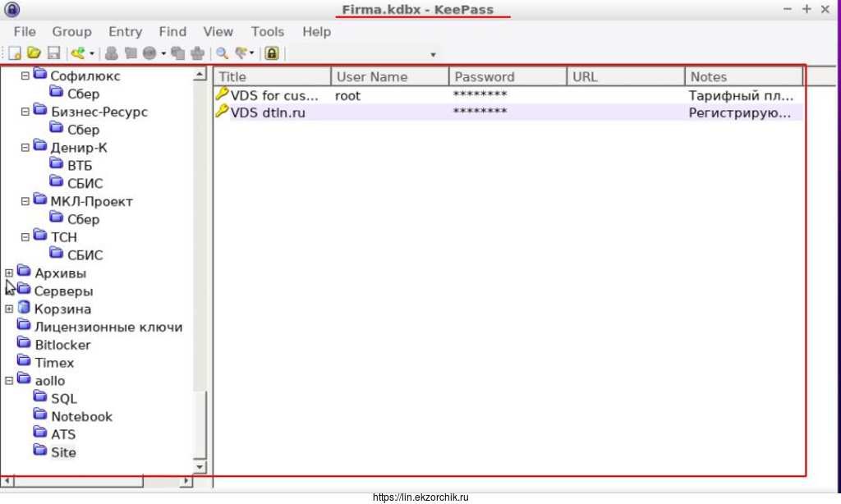
Task: Click the Тарифный пл... notes cell
Action: pyautogui.click(x=741, y=95)
